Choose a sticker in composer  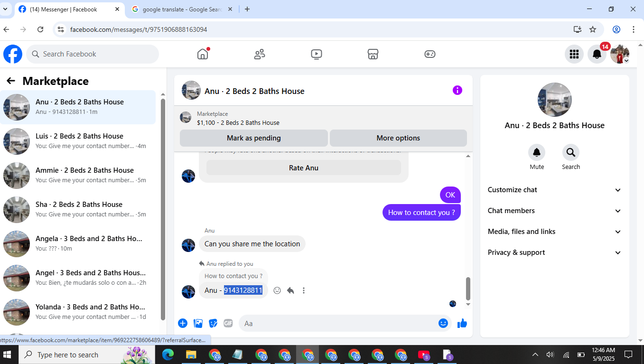pos(213,323)
